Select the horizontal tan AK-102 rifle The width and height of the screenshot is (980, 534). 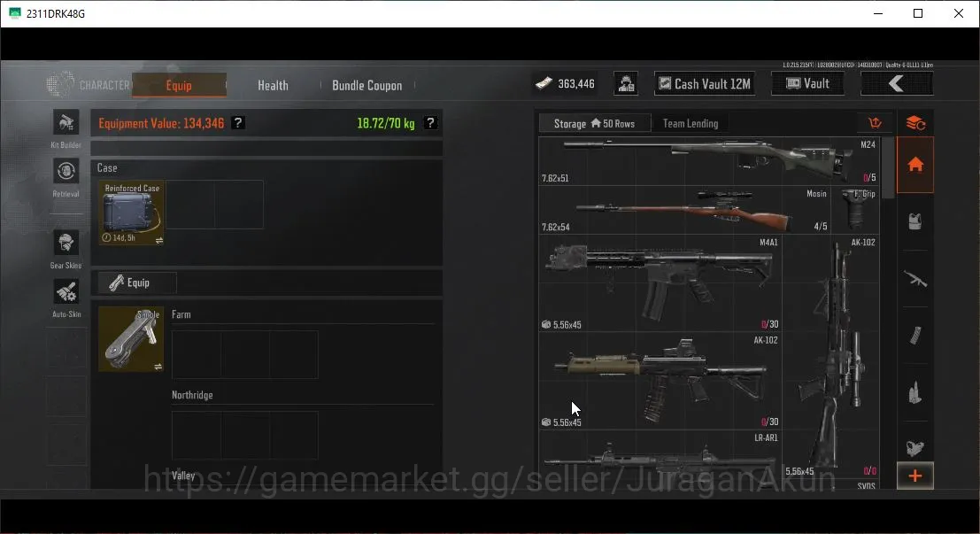pyautogui.click(x=660, y=380)
